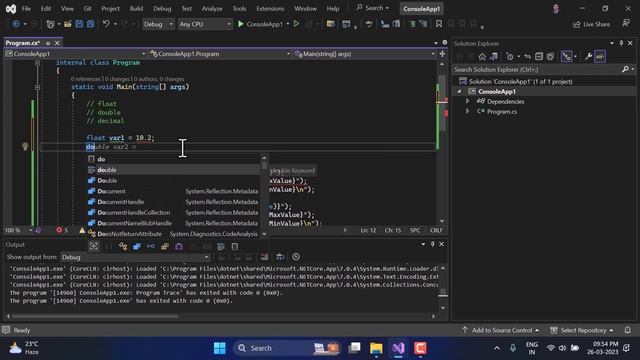
Task: Open the Show output from Debug dropdown
Action: [x=135, y=257]
